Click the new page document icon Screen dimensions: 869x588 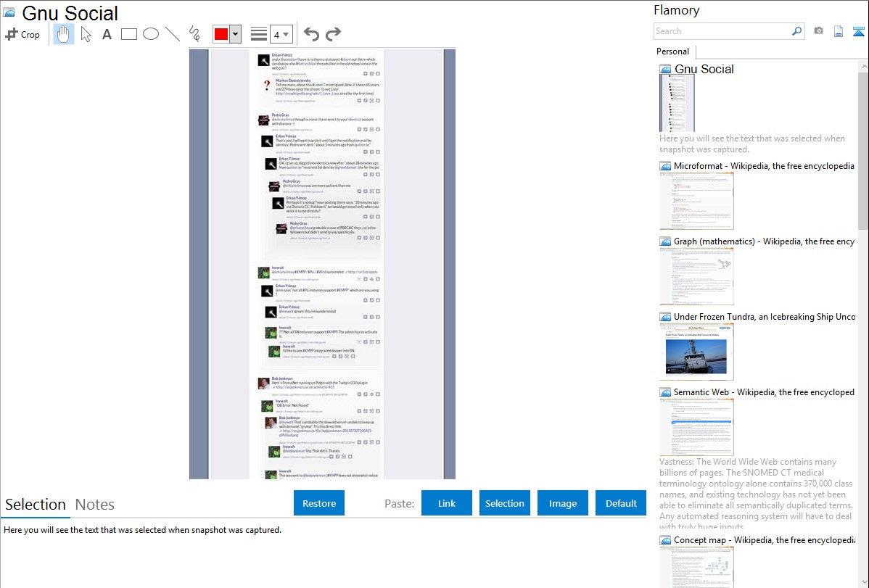[839, 31]
